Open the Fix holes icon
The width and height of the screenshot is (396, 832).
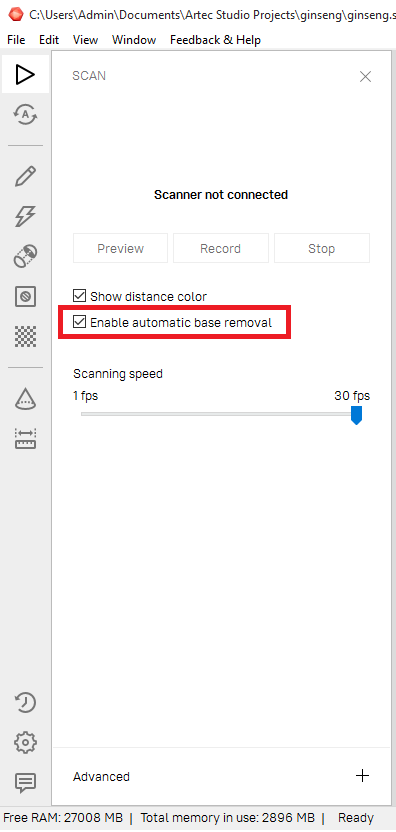coord(25,296)
